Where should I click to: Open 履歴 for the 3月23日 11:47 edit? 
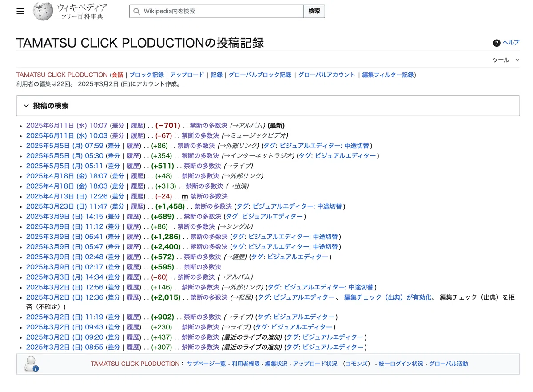(x=138, y=207)
